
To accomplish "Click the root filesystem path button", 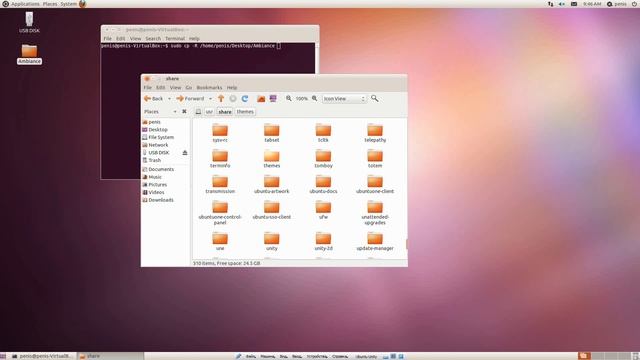I will point(198,111).
